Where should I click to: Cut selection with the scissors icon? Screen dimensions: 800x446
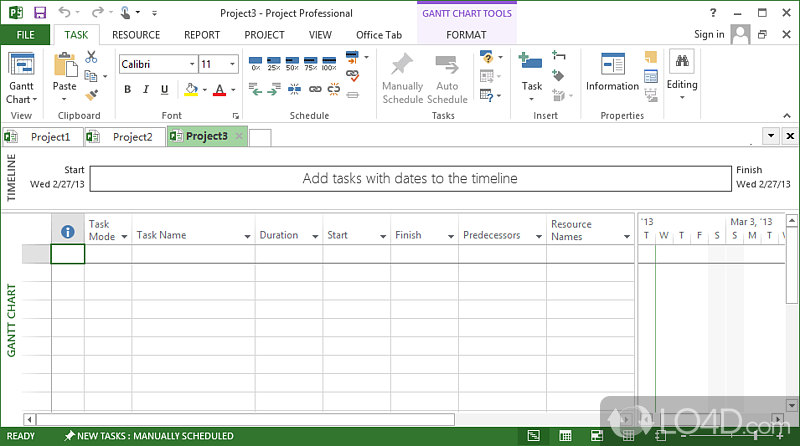[x=91, y=57]
